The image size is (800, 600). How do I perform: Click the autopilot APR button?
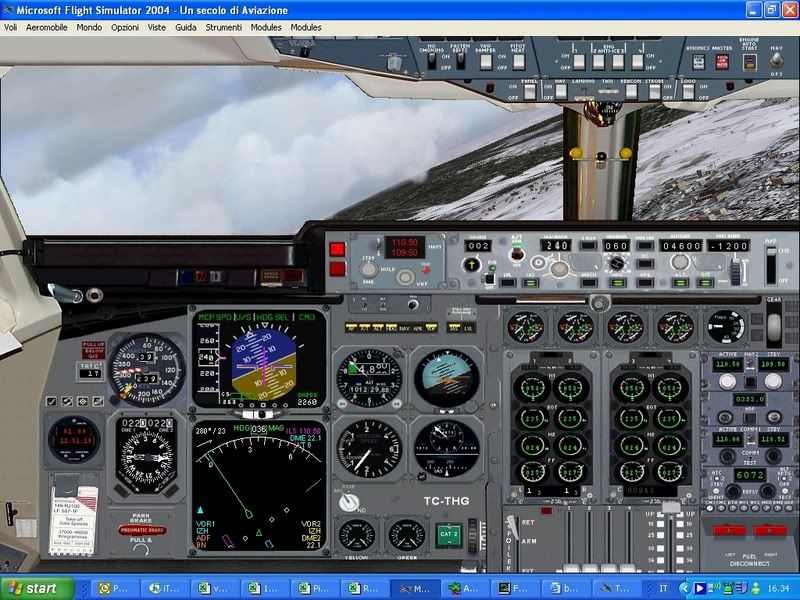coord(645,282)
